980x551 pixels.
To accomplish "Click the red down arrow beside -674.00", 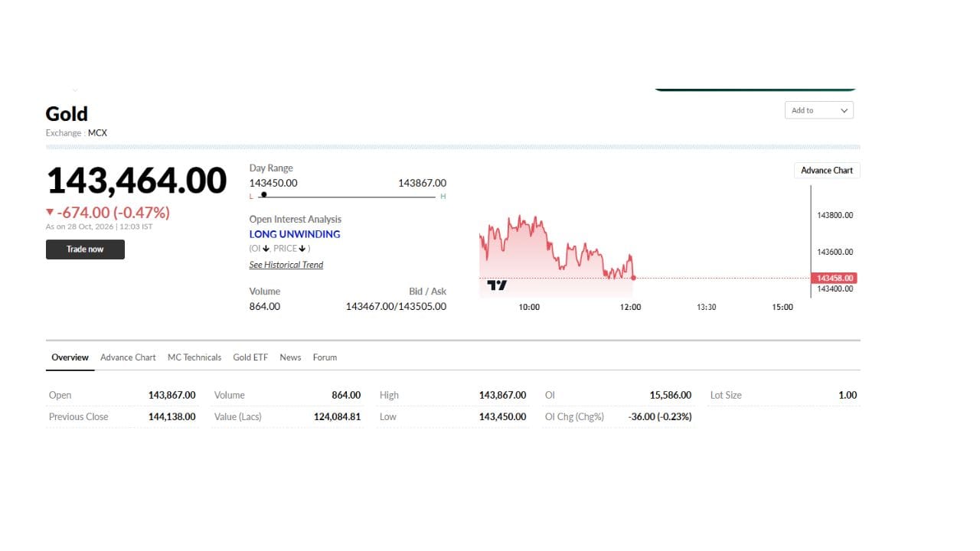I will coord(50,213).
